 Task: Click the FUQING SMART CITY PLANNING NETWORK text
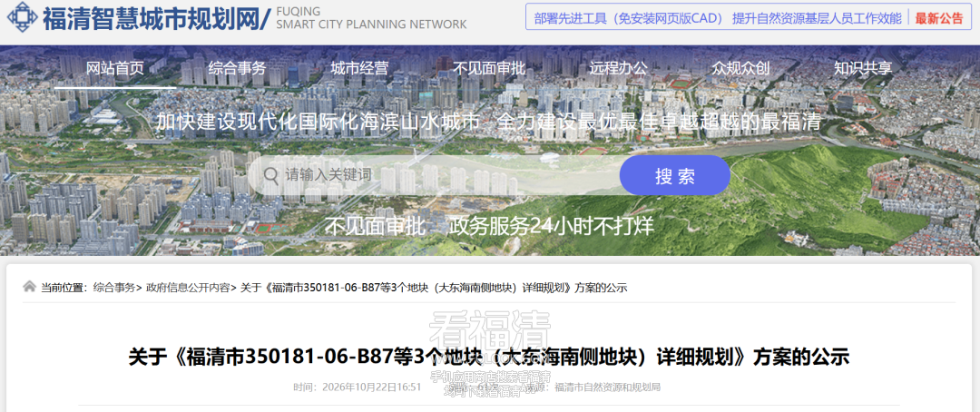(371, 18)
